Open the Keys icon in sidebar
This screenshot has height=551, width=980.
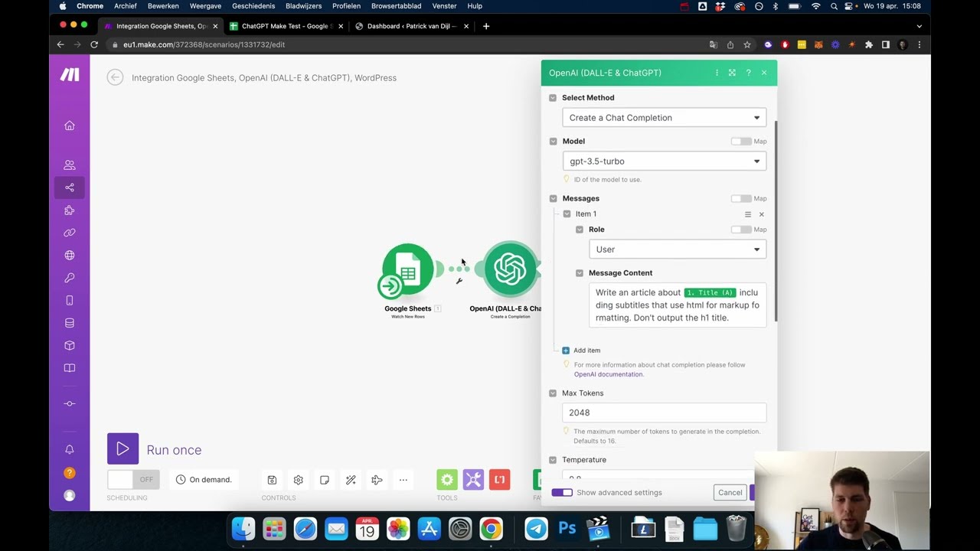(x=70, y=278)
